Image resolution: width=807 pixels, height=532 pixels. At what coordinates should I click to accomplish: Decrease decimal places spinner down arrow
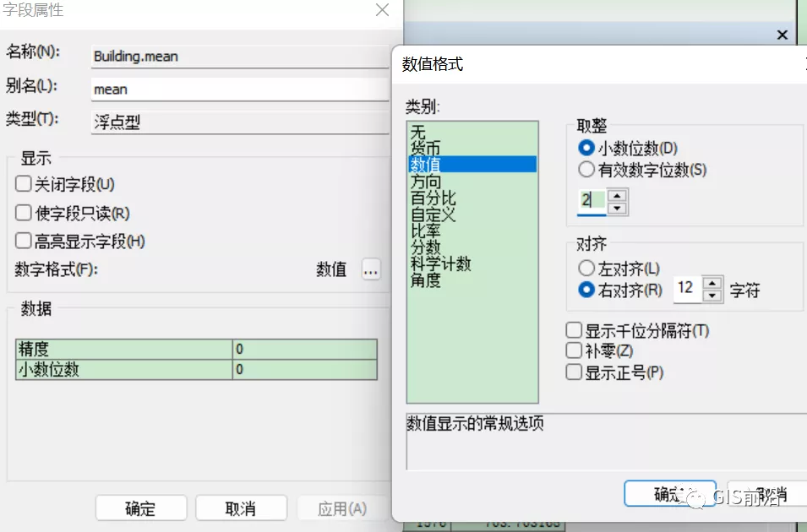coord(617,209)
